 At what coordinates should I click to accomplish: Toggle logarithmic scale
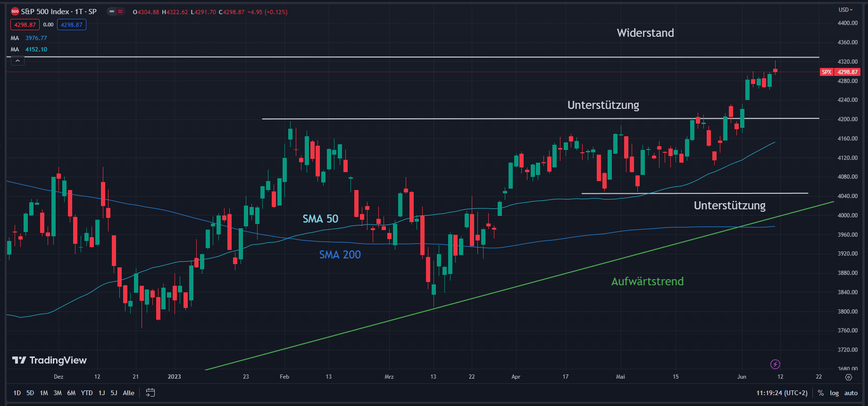pos(835,393)
